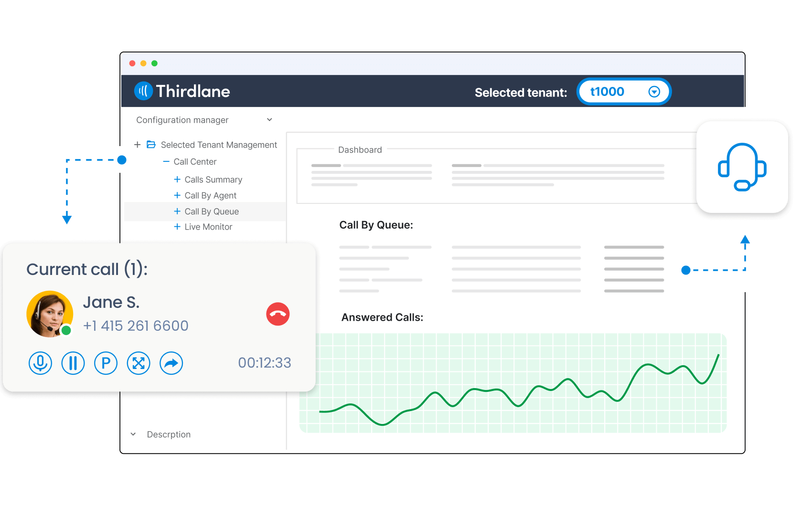Click the green online status dot

coord(66,330)
